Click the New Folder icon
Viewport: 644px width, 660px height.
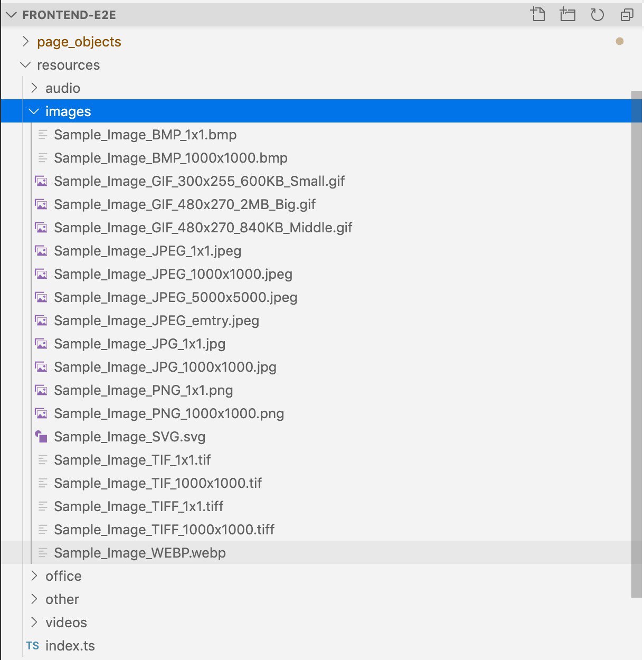pyautogui.click(x=567, y=14)
